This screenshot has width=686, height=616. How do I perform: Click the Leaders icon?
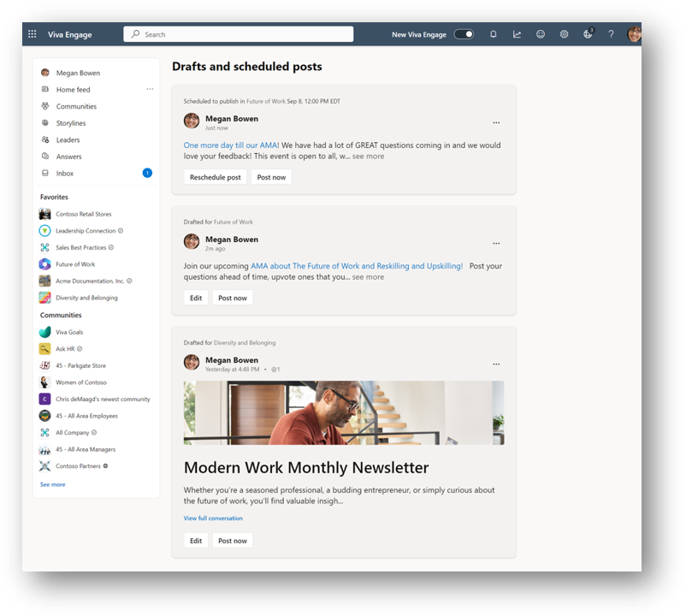[45, 139]
